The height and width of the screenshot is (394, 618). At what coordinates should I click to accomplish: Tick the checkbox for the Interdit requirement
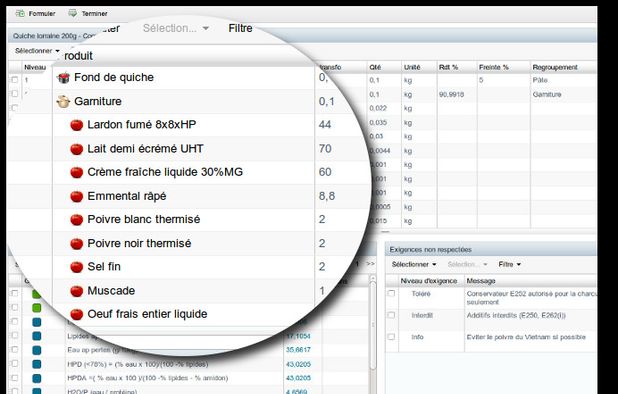coord(391,315)
